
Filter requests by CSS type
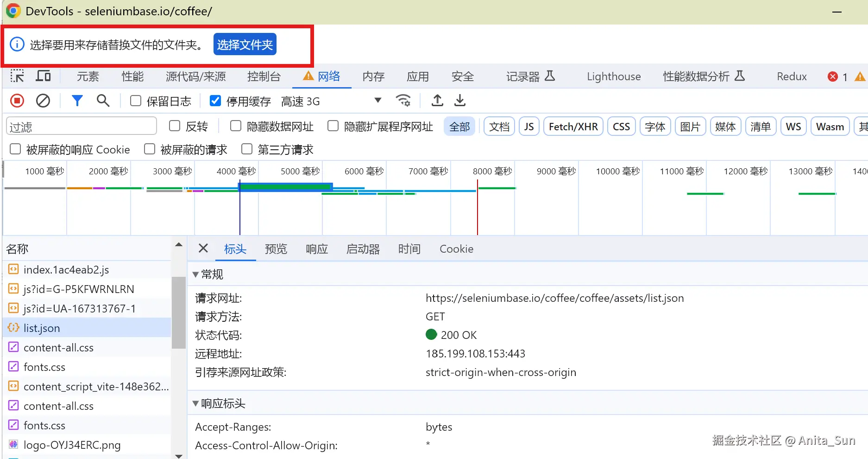point(621,127)
